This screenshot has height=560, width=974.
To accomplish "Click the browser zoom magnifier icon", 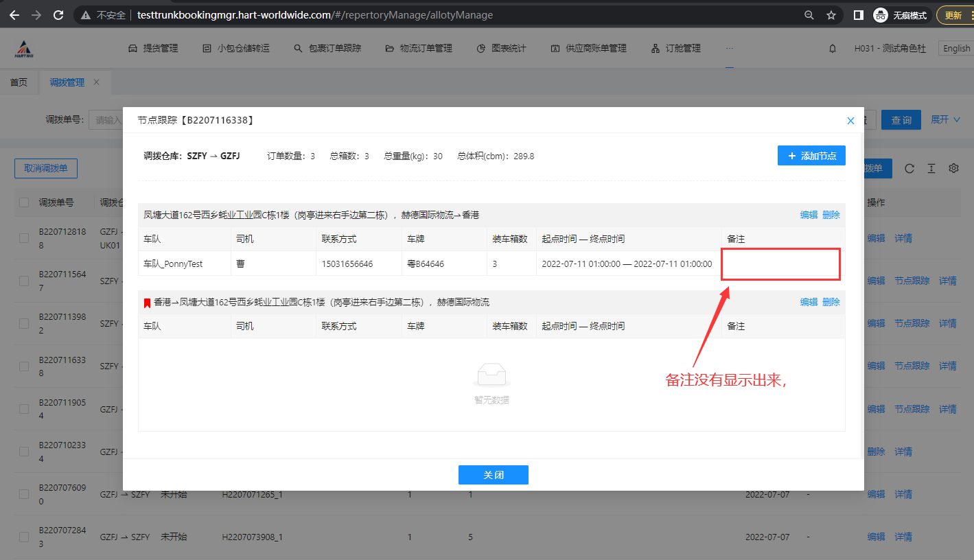I will [809, 15].
